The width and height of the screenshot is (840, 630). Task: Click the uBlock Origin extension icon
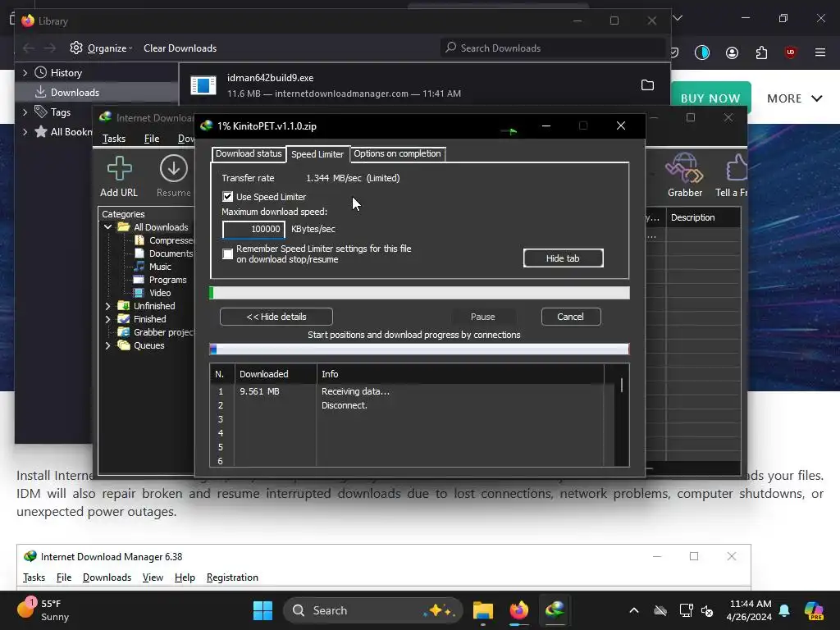click(x=790, y=52)
